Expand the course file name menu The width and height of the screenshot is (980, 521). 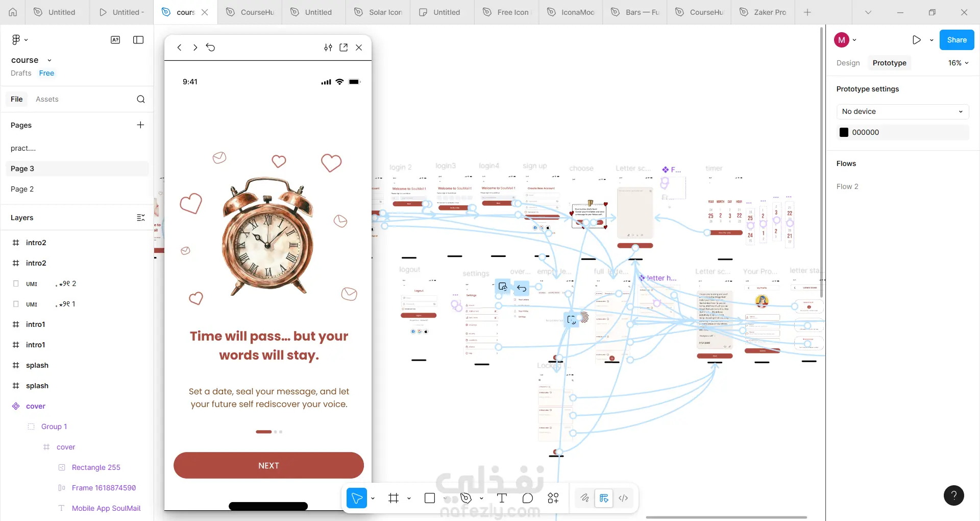pyautogui.click(x=50, y=60)
